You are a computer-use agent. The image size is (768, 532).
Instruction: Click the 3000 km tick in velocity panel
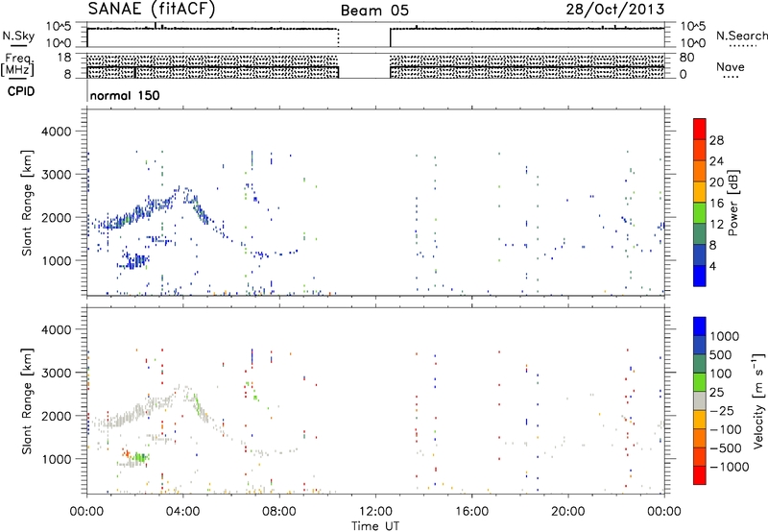[56, 373]
